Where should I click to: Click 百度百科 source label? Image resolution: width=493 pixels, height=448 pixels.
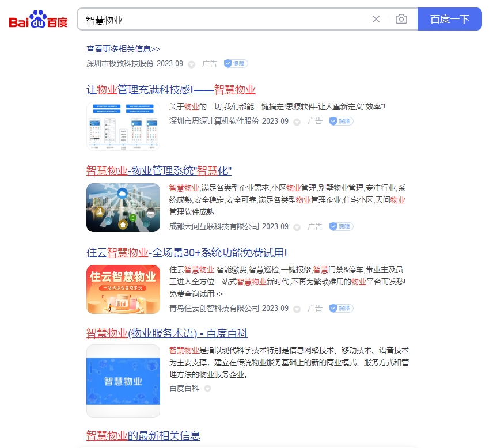tap(184, 388)
